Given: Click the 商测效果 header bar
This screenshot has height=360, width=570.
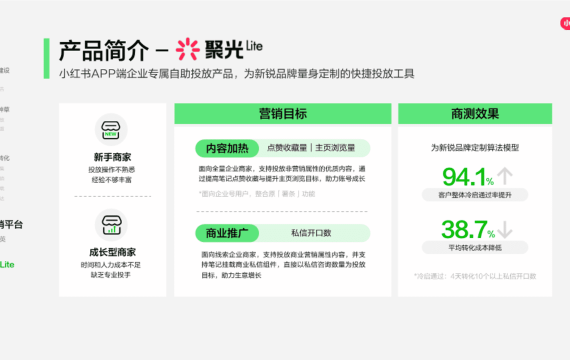Looking at the screenshot, I should tap(475, 114).
